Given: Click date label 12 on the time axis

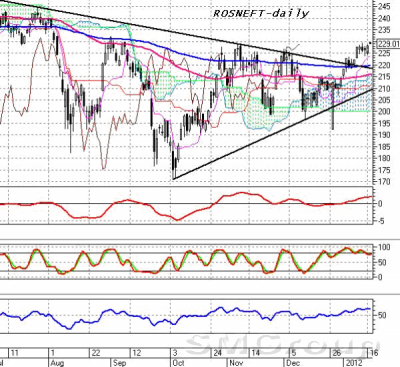Looking at the screenshot, I should pyautogui.click(x=136, y=353).
